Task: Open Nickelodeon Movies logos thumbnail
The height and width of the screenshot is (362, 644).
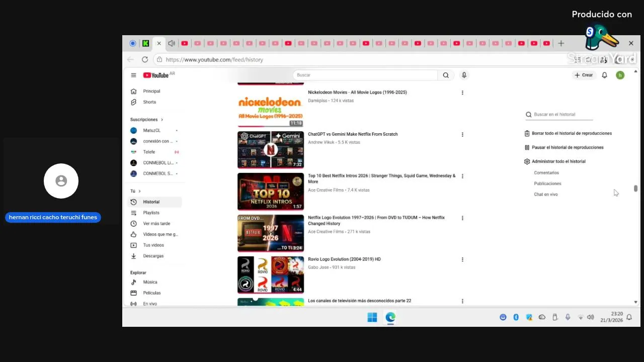Action: point(271,108)
